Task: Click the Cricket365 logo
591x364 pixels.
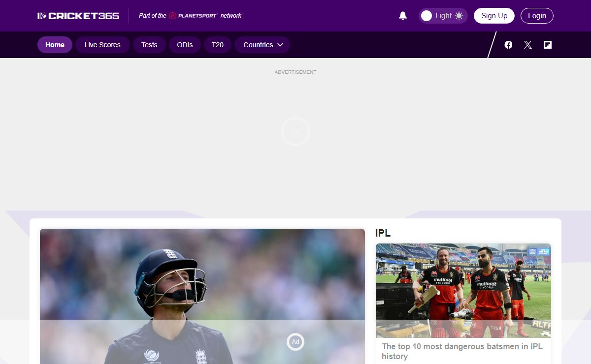Action: [x=78, y=16]
